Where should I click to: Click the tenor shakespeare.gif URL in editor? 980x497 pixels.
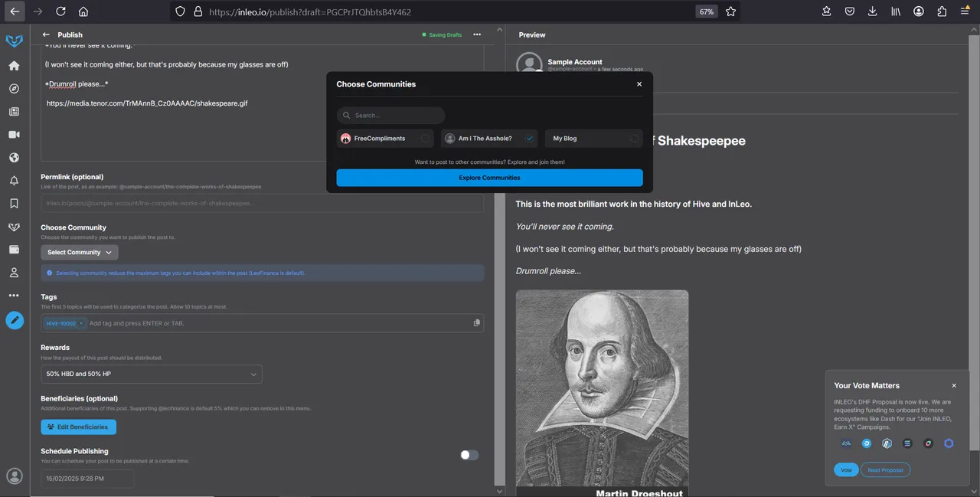(x=147, y=103)
